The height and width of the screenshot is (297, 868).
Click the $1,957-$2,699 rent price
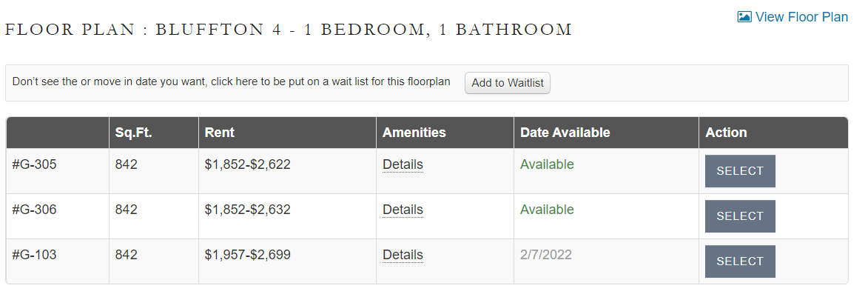[x=247, y=255]
